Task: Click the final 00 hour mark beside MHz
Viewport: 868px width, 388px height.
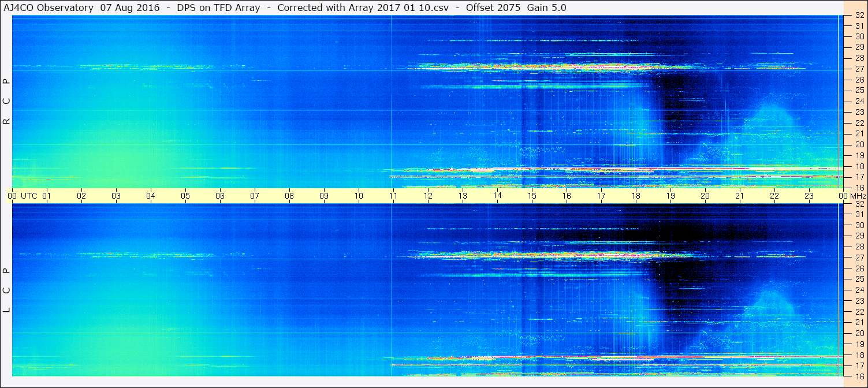Action: pyautogui.click(x=843, y=196)
